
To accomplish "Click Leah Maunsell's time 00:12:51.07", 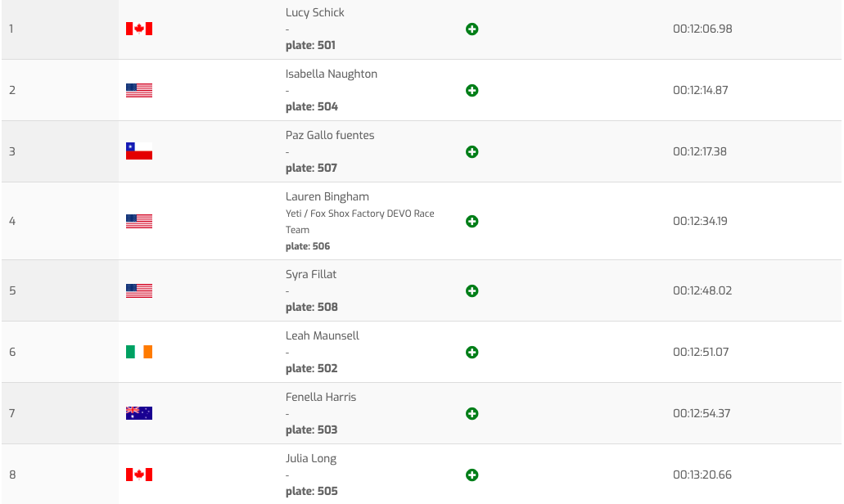I will tap(701, 352).
